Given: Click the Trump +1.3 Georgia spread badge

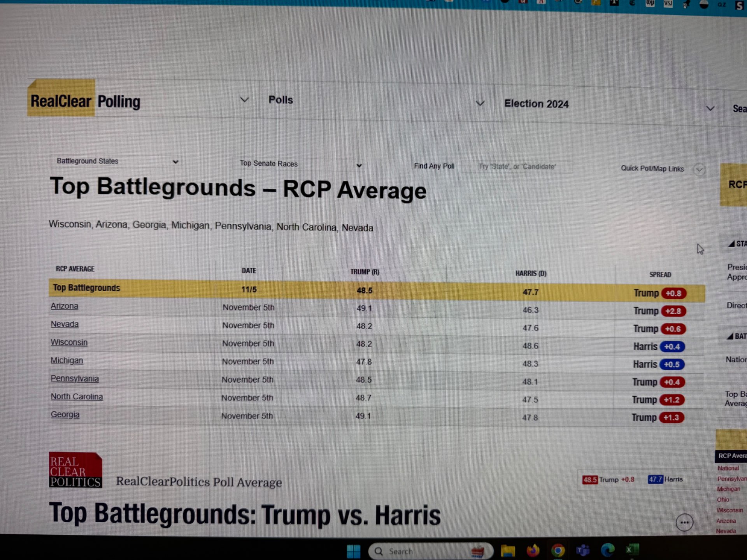Looking at the screenshot, I should [x=671, y=418].
